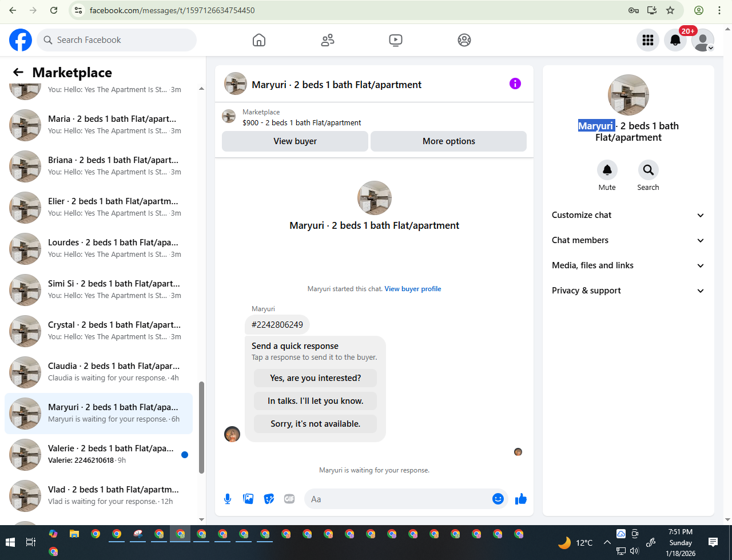Image resolution: width=732 pixels, height=560 pixels.
Task: Send 'Sorry, it's not available.' response
Action: [316, 424]
